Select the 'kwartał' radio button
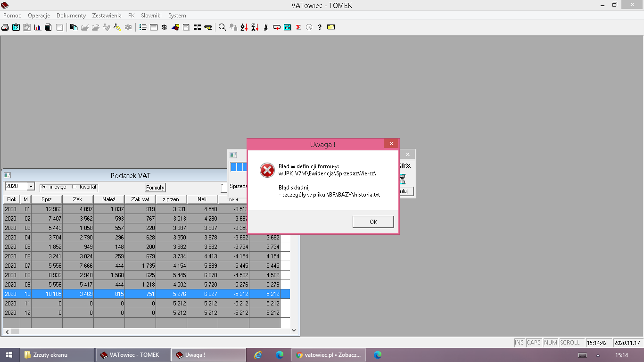Screen dimensions: 644x362 point(74,187)
